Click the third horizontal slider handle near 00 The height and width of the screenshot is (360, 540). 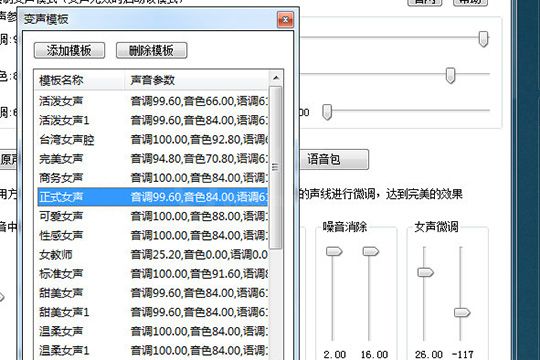[x=327, y=112]
